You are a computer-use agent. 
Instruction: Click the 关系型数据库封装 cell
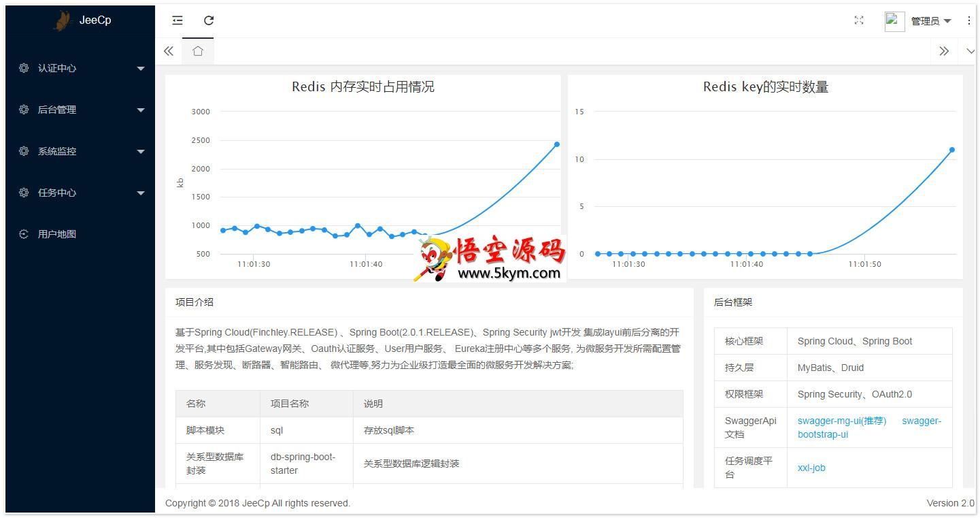click(218, 464)
